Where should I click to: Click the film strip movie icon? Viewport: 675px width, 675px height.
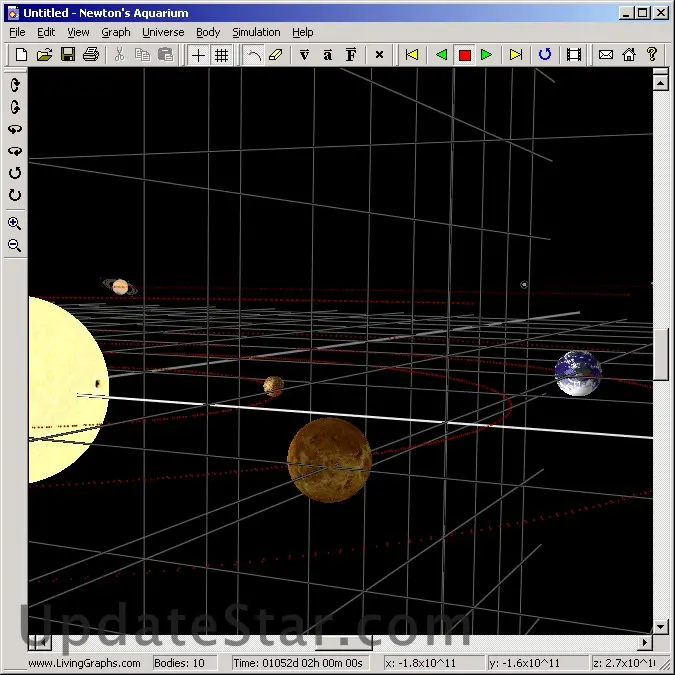574,55
